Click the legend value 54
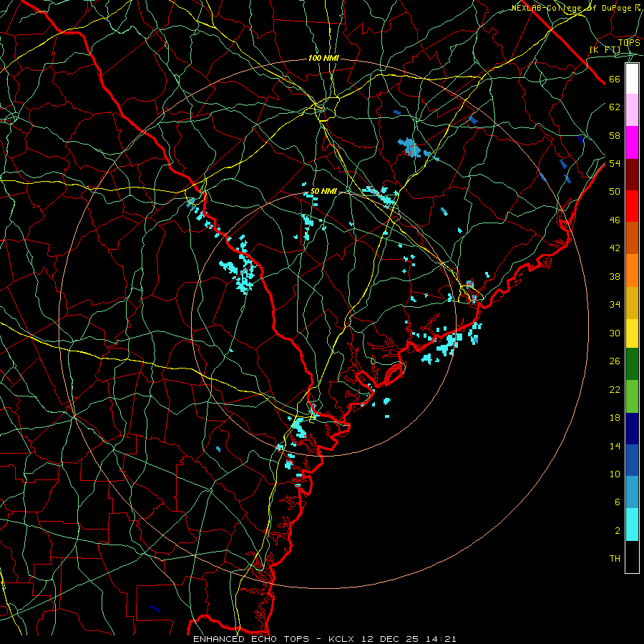 (615, 164)
